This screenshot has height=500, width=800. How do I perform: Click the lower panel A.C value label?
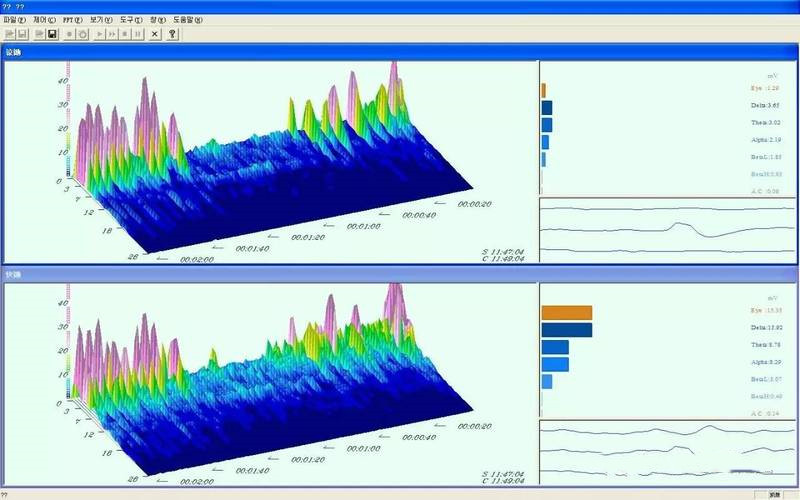tap(765, 414)
